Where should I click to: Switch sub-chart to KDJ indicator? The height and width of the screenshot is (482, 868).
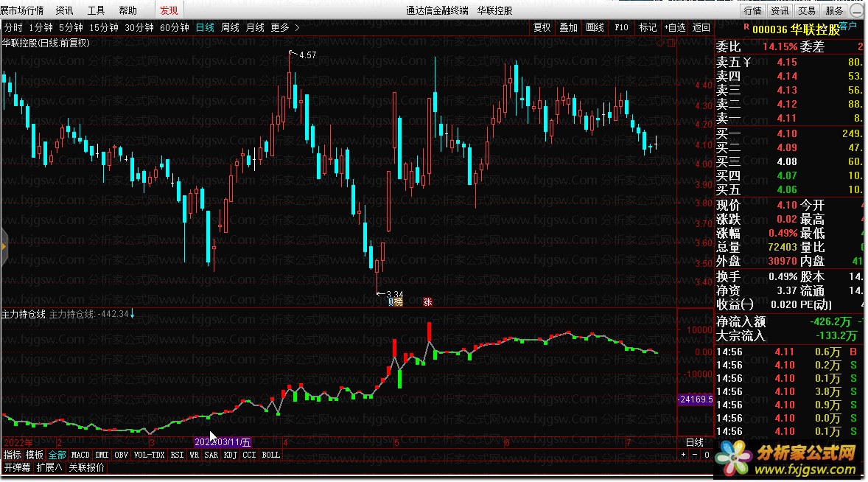pyautogui.click(x=231, y=455)
